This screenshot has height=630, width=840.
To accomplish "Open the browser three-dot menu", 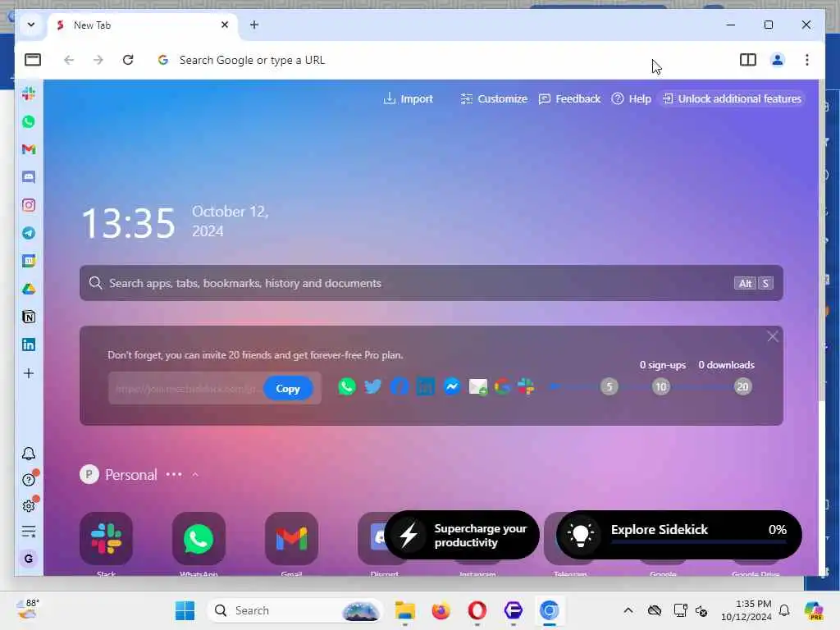I will pyautogui.click(x=807, y=59).
